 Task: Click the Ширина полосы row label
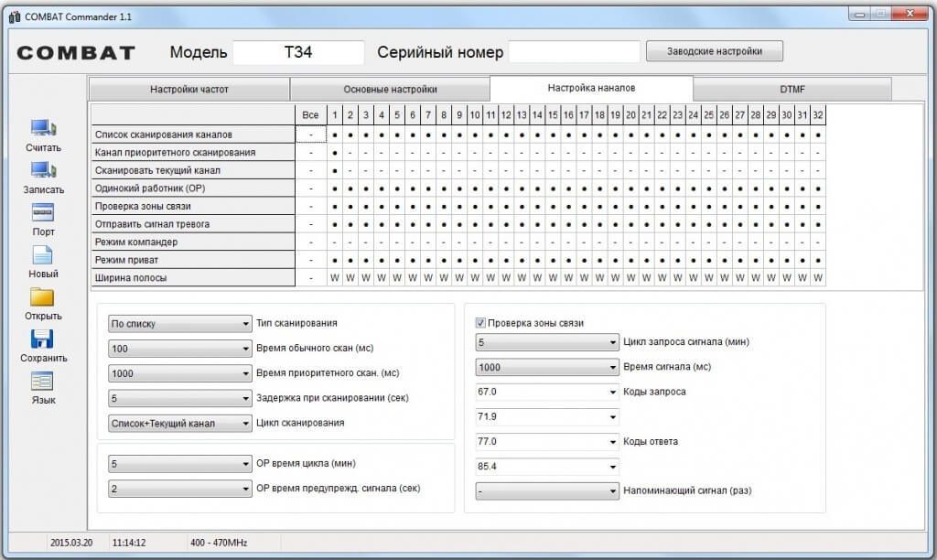(193, 278)
